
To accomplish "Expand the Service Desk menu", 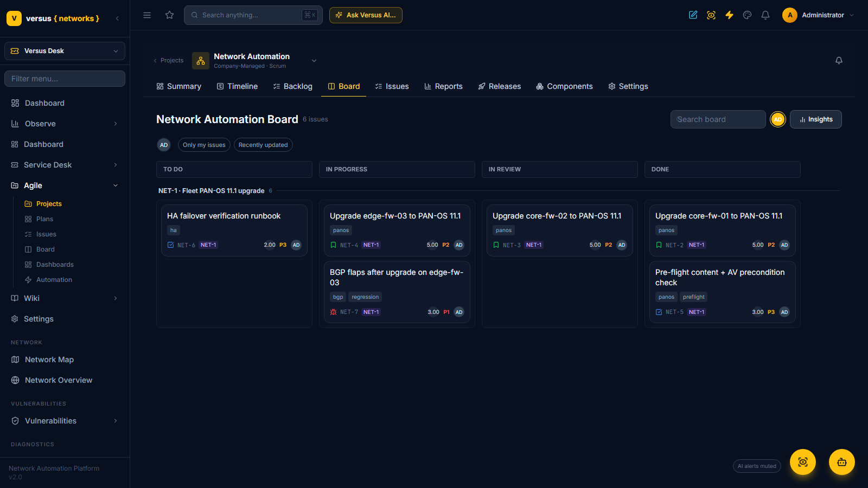I will (x=65, y=165).
